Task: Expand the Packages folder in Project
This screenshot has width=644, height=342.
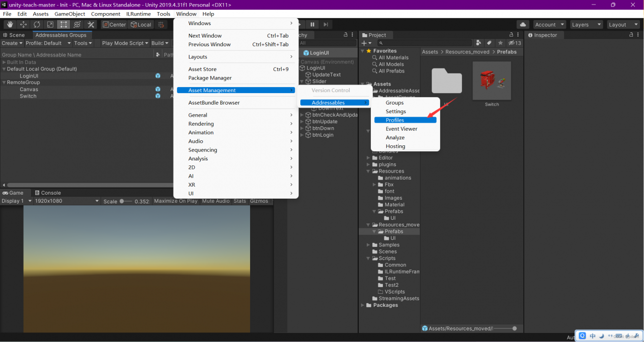Action: [x=363, y=305]
